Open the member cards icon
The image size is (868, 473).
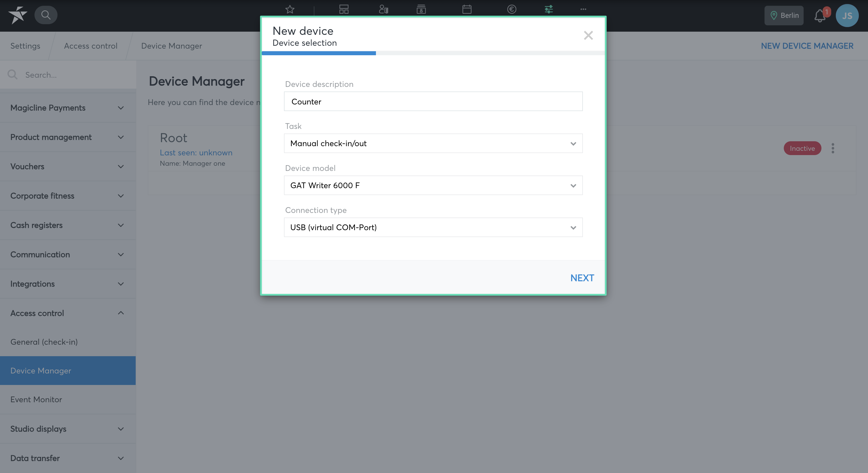[421, 9]
